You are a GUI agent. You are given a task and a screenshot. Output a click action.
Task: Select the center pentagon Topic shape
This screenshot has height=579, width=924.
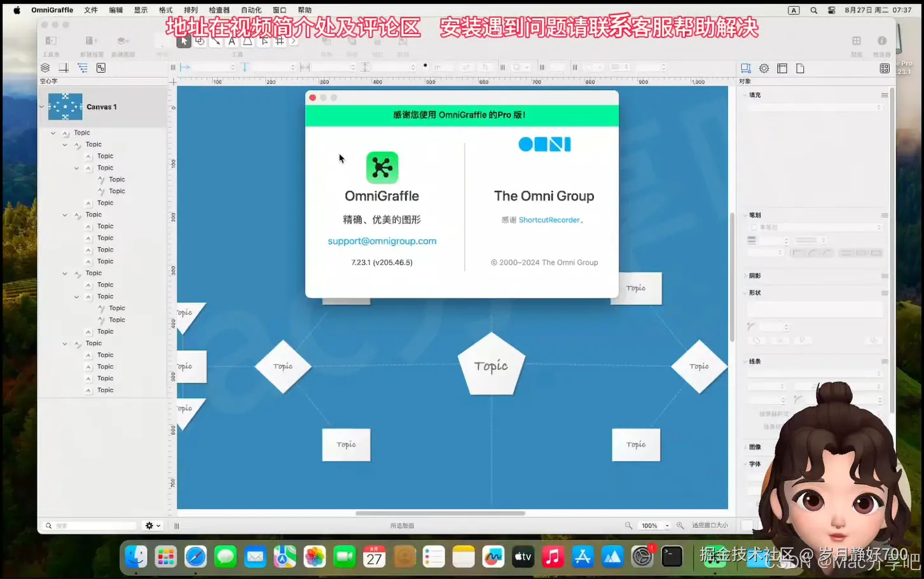pos(492,365)
